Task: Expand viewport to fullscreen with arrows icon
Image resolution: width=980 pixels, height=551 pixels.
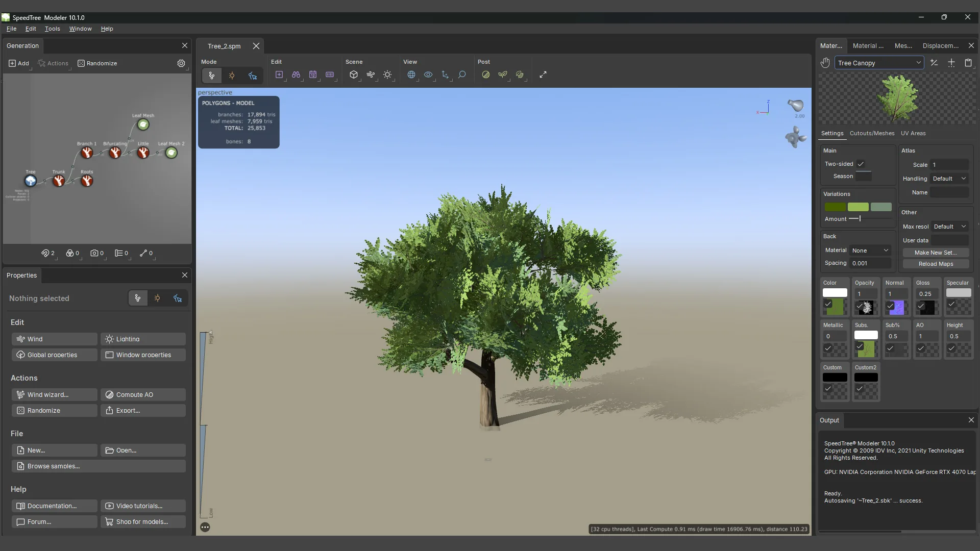Action: pyautogui.click(x=543, y=74)
